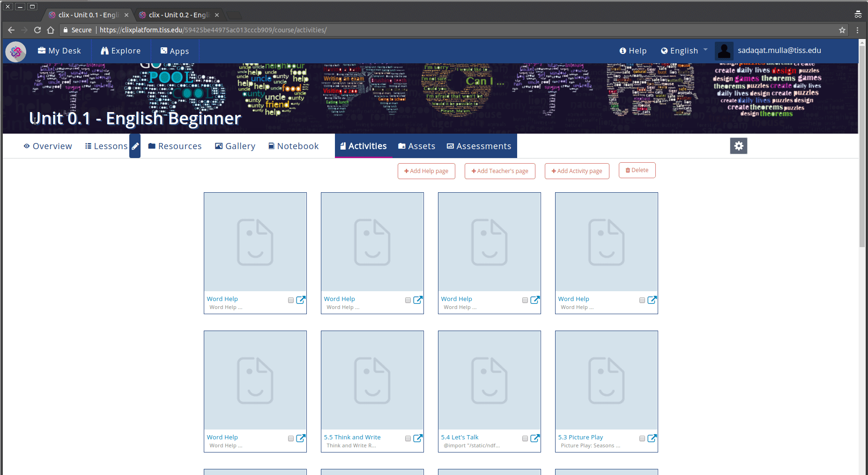Open 5.3 Picture Play external link icon
Viewport: 868px width, 475px height.
coord(652,438)
